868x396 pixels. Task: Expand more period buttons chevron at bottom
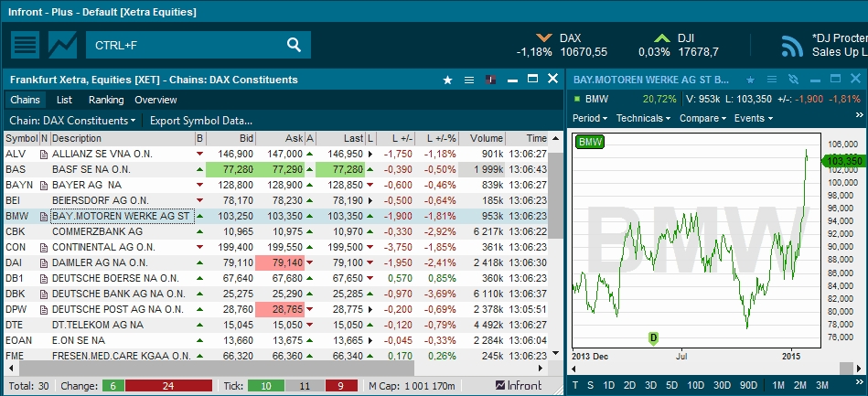(x=859, y=383)
